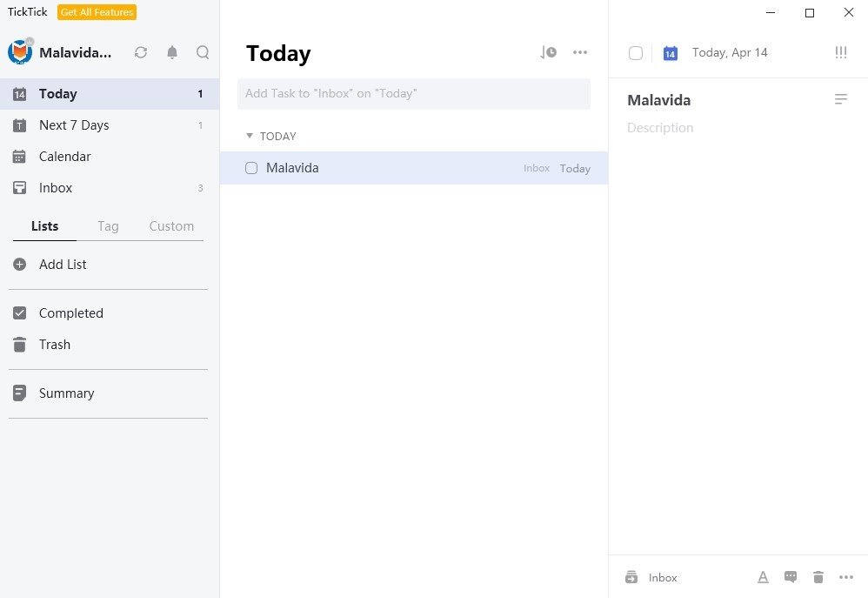Open notifications bell icon
Viewport: 868px width, 598px height.
[172, 52]
